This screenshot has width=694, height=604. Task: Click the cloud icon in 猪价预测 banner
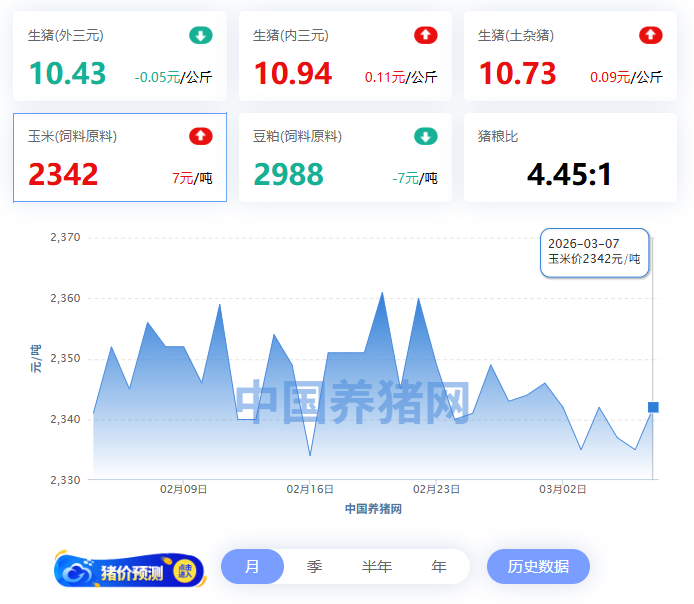pyautogui.click(x=76, y=572)
